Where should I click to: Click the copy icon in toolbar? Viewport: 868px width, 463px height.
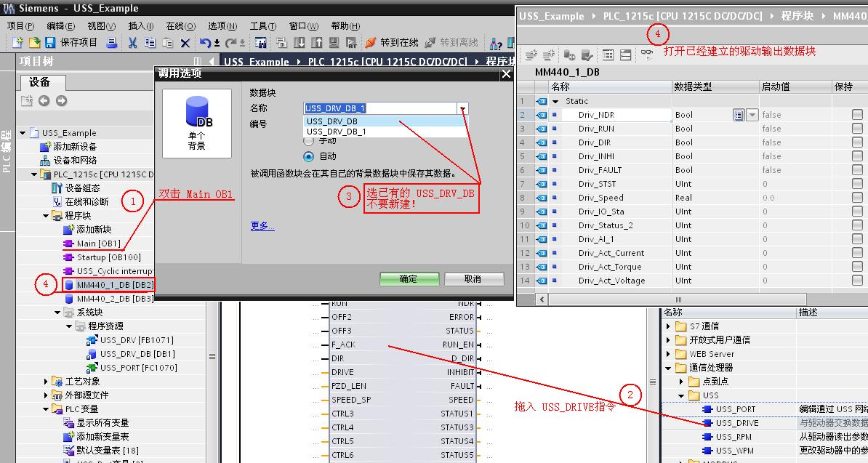pyautogui.click(x=150, y=43)
